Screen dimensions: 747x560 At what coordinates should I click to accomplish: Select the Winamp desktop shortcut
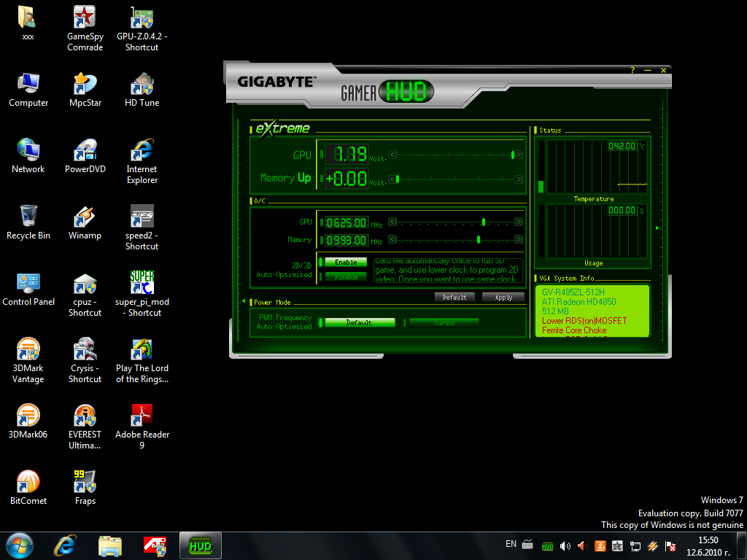(x=85, y=222)
